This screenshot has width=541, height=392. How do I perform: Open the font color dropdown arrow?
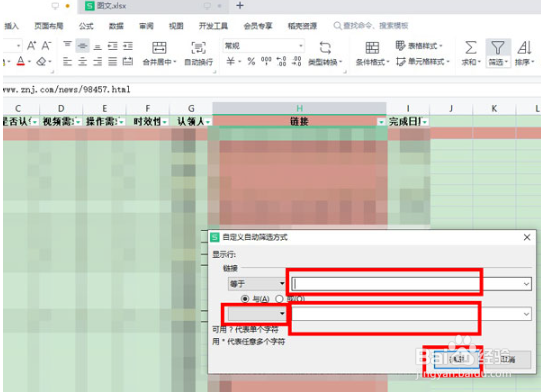point(29,62)
